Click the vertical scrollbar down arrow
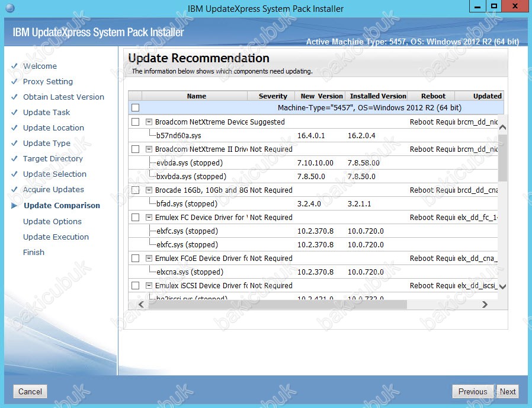532x408 pixels. (503, 286)
